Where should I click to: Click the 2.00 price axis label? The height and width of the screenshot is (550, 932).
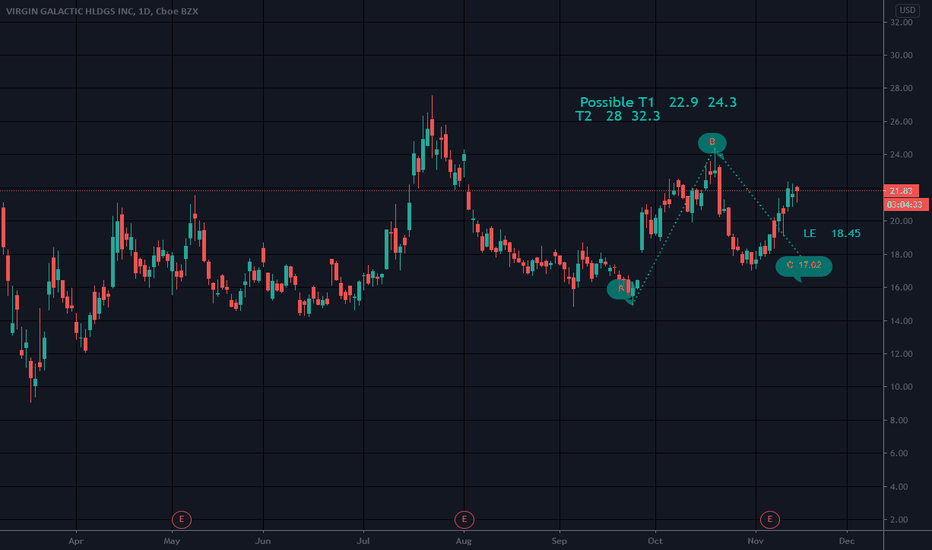pos(901,519)
